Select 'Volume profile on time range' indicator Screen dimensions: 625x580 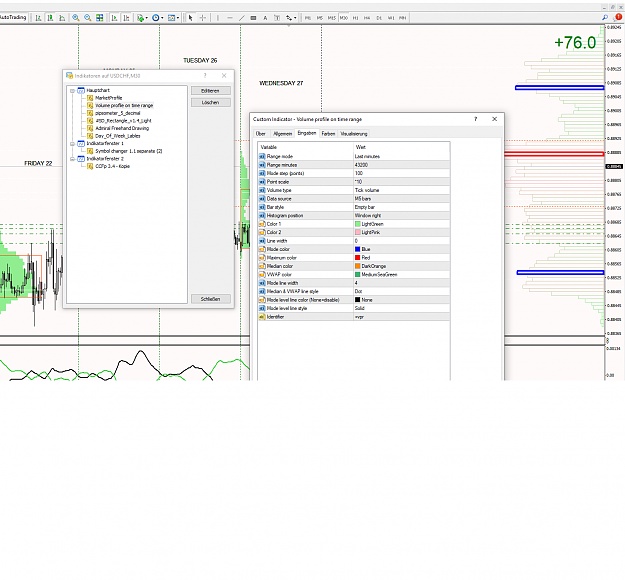point(124,106)
